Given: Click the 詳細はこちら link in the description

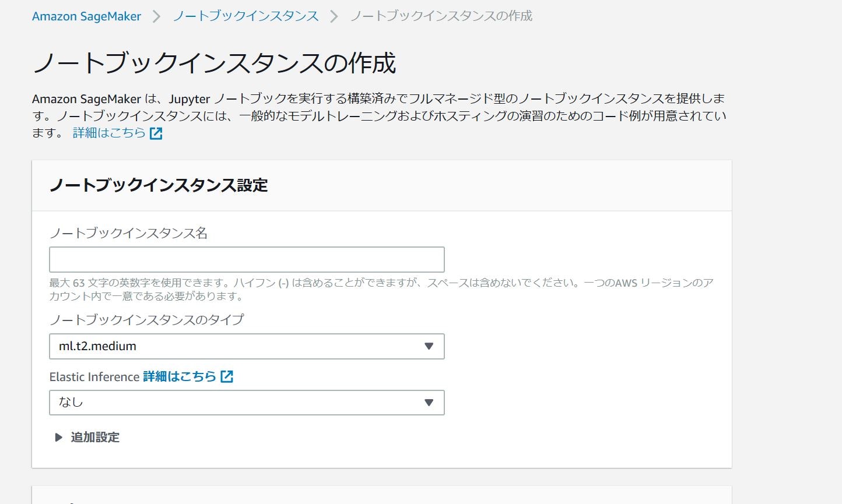Looking at the screenshot, I should [x=109, y=133].
